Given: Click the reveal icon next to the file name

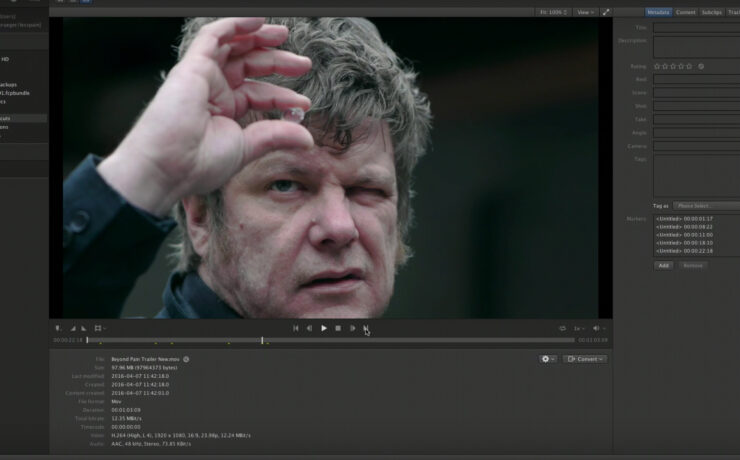Looking at the screenshot, I should click(186, 360).
